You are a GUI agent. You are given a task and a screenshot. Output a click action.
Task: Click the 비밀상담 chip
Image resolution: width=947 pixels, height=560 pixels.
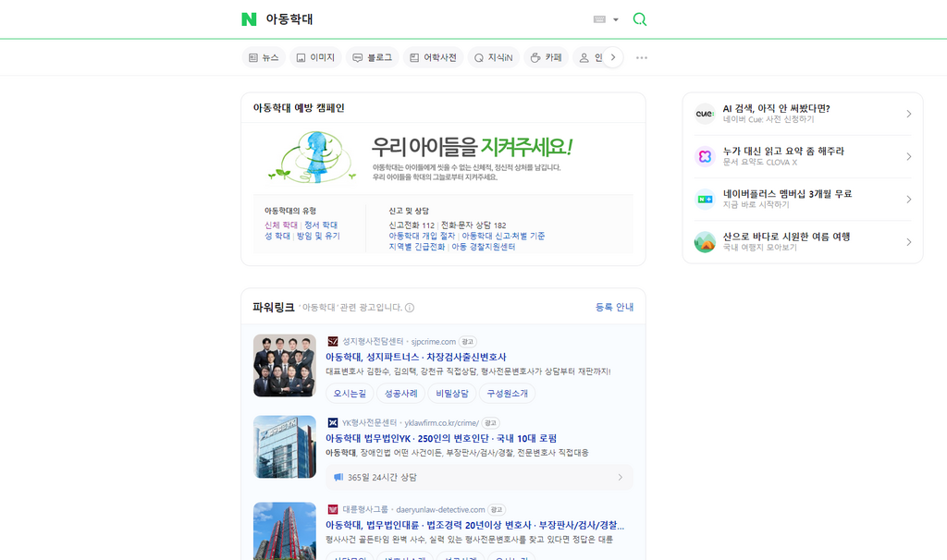pos(451,394)
